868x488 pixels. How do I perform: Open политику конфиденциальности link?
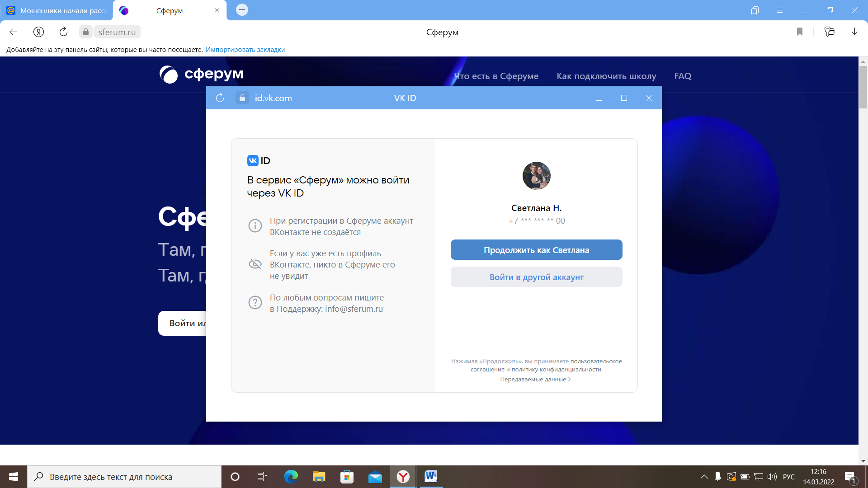pyautogui.click(x=557, y=369)
